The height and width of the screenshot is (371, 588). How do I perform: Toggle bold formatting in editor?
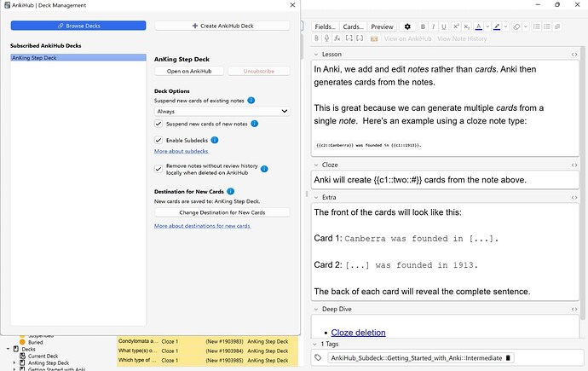(423, 26)
